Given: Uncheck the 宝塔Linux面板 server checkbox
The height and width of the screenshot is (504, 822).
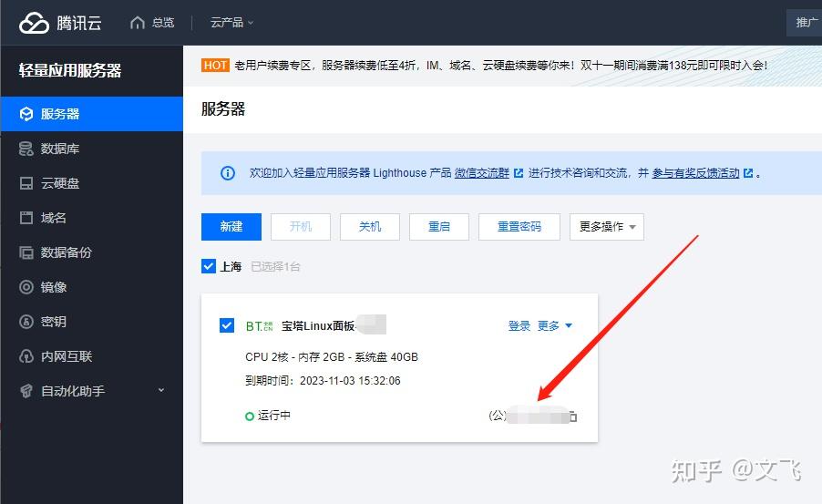Looking at the screenshot, I should (227, 325).
